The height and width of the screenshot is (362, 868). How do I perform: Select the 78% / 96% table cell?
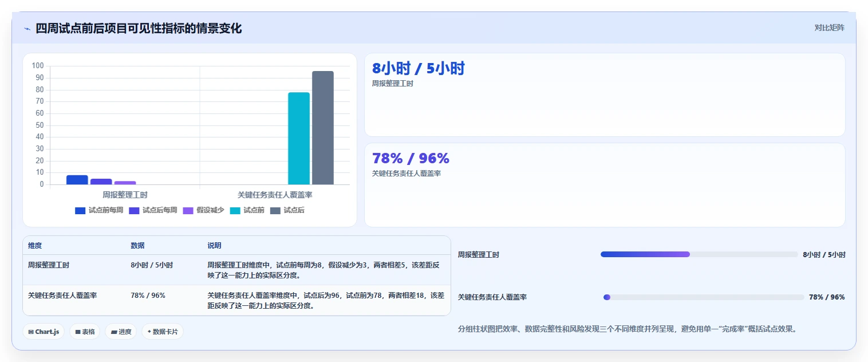point(148,296)
